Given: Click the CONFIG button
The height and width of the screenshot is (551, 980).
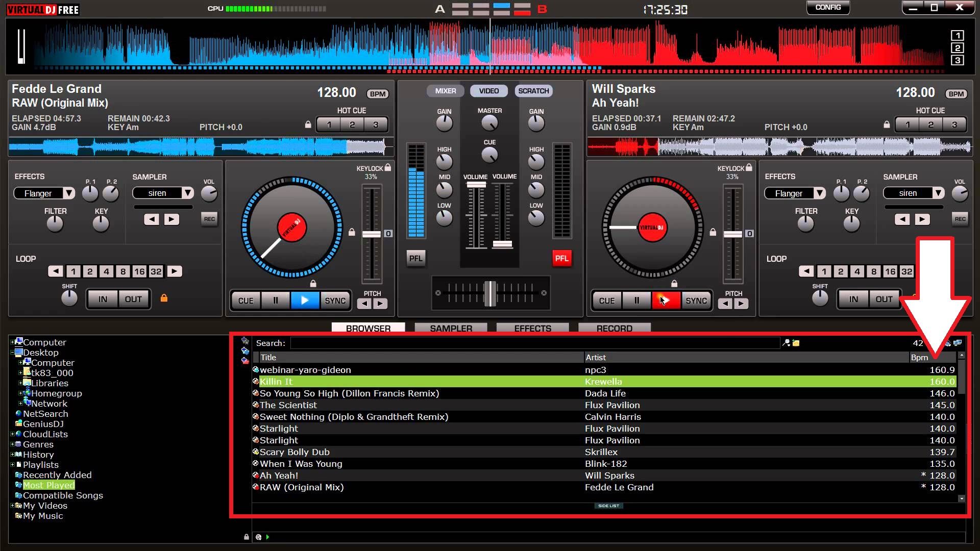Looking at the screenshot, I should (828, 8).
